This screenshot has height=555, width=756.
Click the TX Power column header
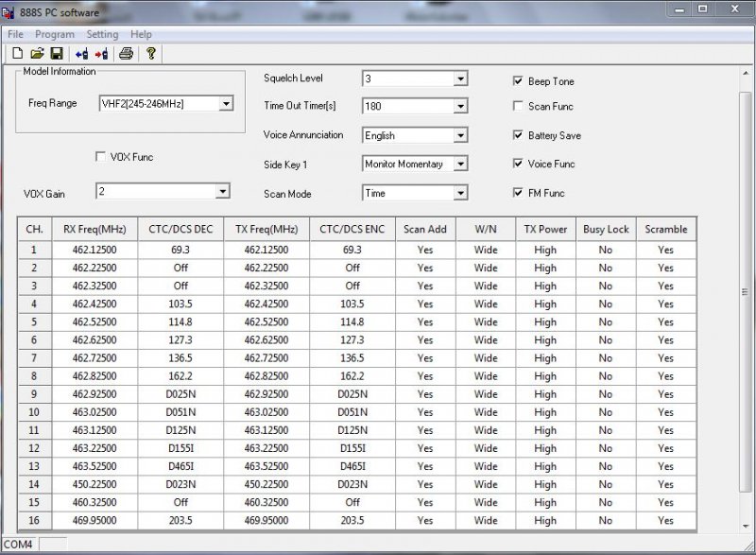pos(545,230)
